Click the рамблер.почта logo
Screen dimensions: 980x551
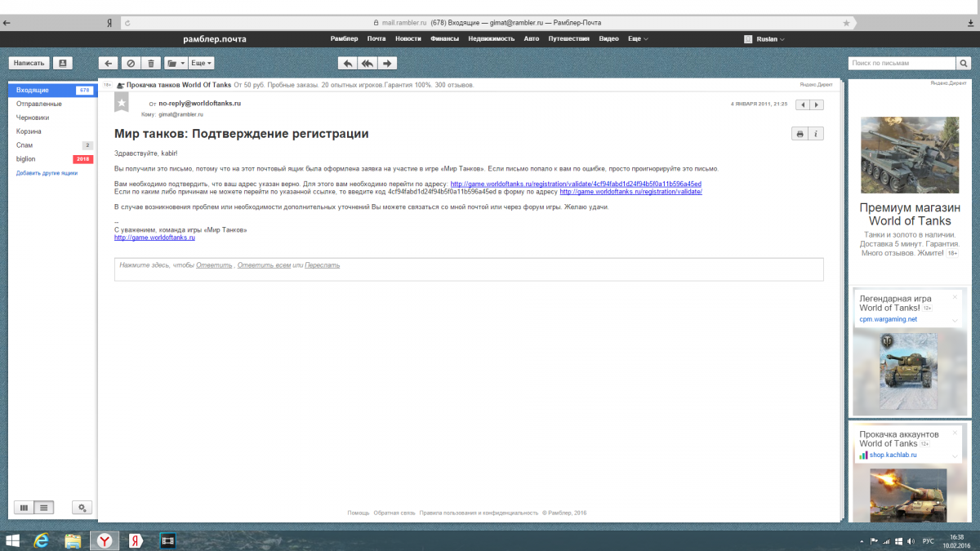point(214,39)
